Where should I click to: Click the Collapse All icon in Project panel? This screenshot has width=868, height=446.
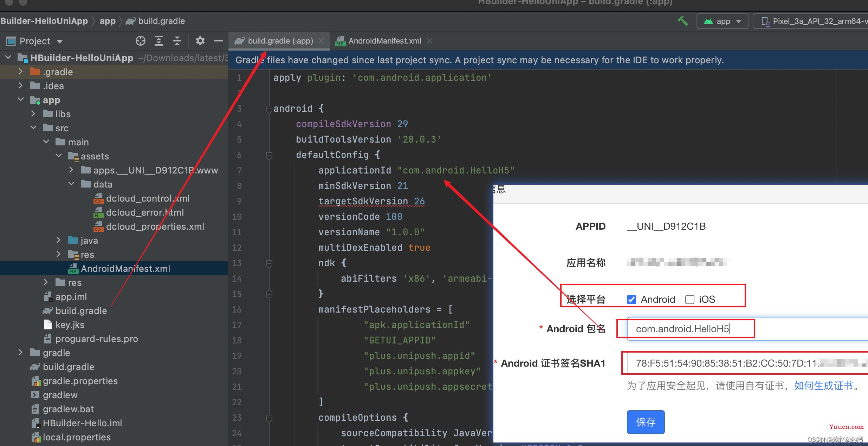click(177, 41)
